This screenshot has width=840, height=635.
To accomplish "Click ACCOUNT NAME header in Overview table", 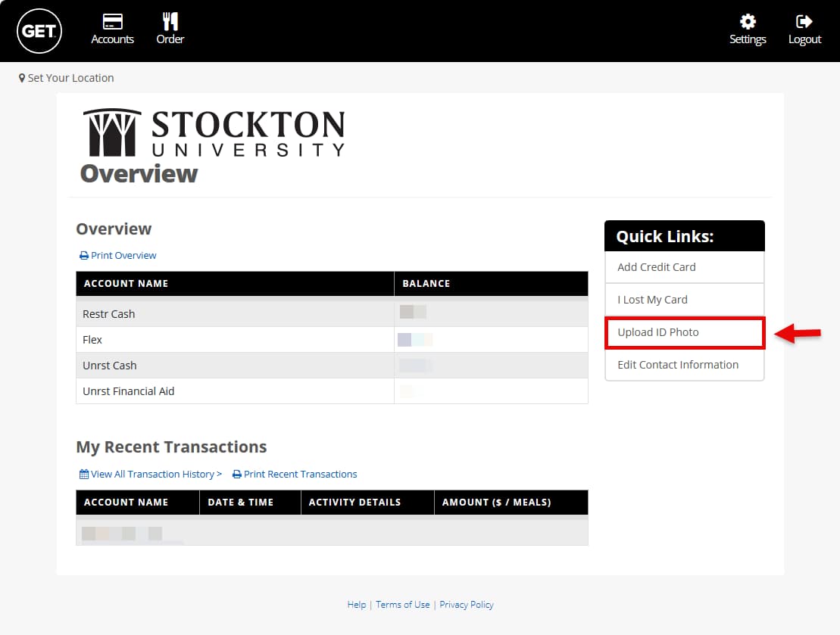I will 235,284.
